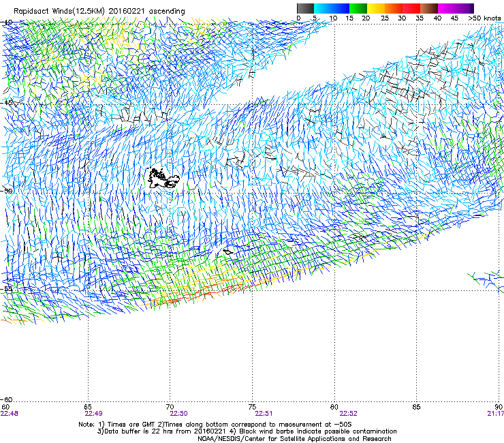Viewport: 504px width, 443px height.
Task: Click the '3)Data buffer is 22 hrs' footer line
Action: (247, 431)
